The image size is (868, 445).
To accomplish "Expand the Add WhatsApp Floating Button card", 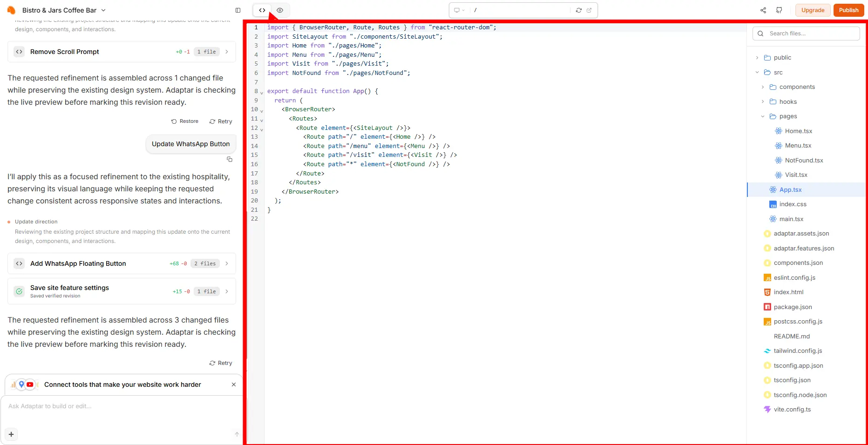I will [x=122, y=263].
